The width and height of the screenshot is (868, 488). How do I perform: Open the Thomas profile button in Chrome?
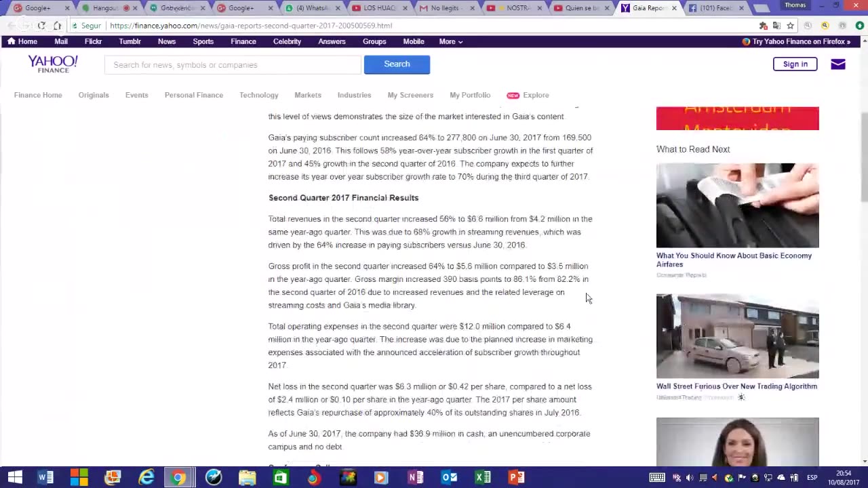(x=795, y=5)
